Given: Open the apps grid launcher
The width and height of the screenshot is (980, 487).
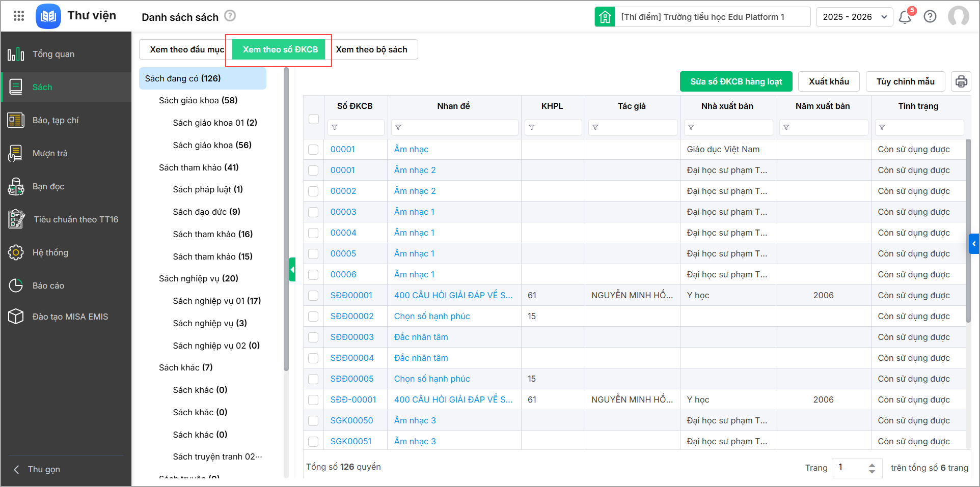Looking at the screenshot, I should pyautogui.click(x=19, y=16).
